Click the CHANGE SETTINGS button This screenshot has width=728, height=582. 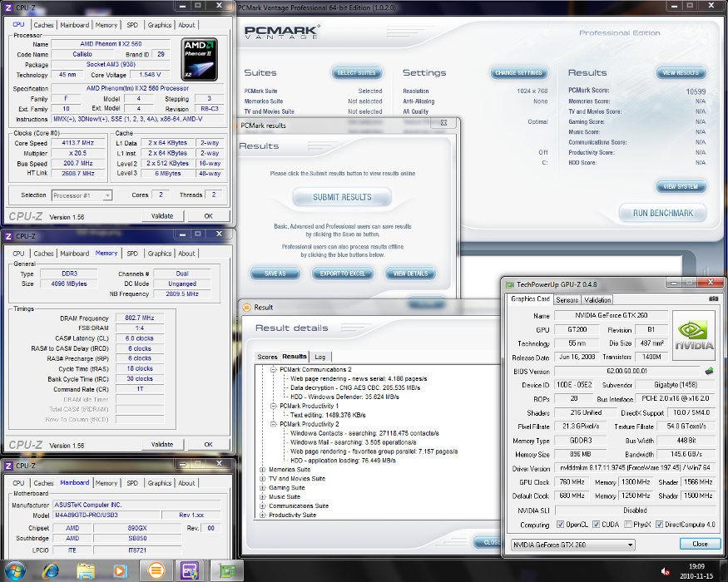[x=518, y=73]
